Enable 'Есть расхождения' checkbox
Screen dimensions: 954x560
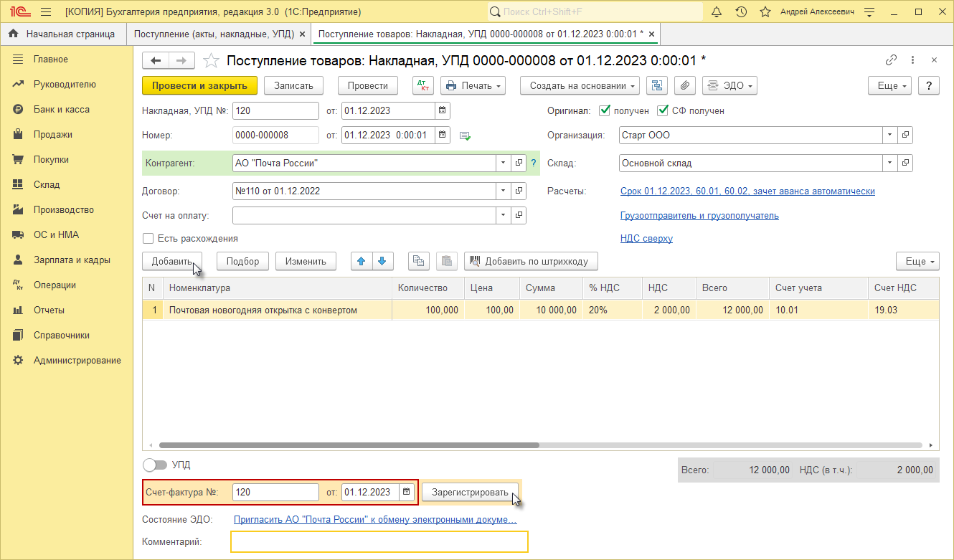[148, 238]
